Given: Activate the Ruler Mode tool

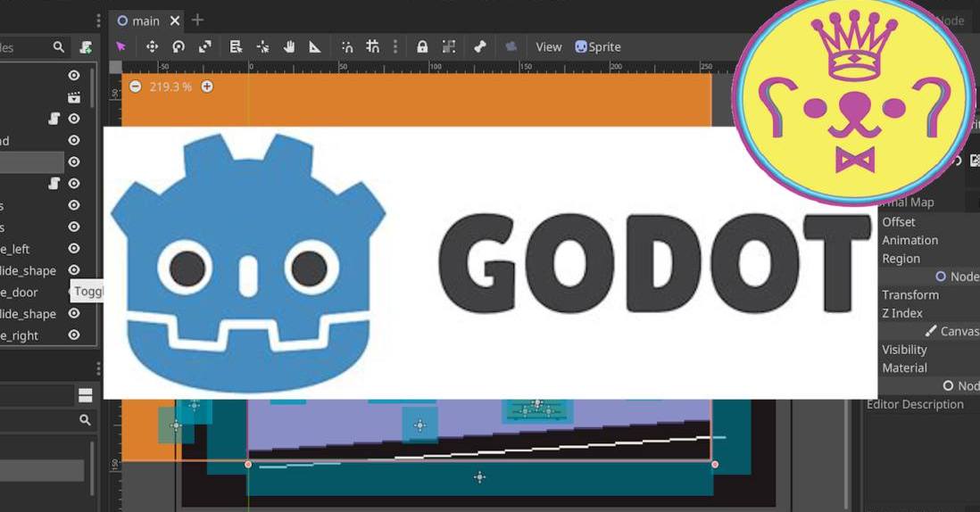Looking at the screenshot, I should click(x=315, y=46).
